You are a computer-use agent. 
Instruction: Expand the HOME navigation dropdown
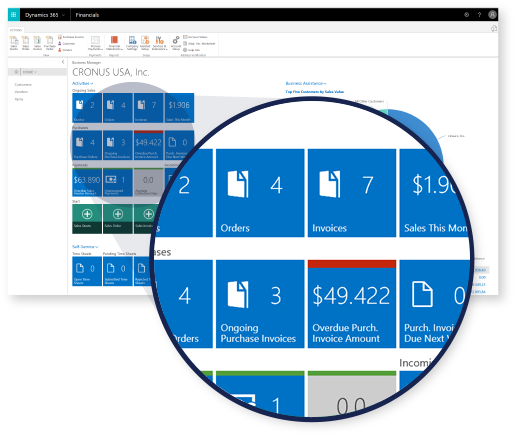[30, 72]
